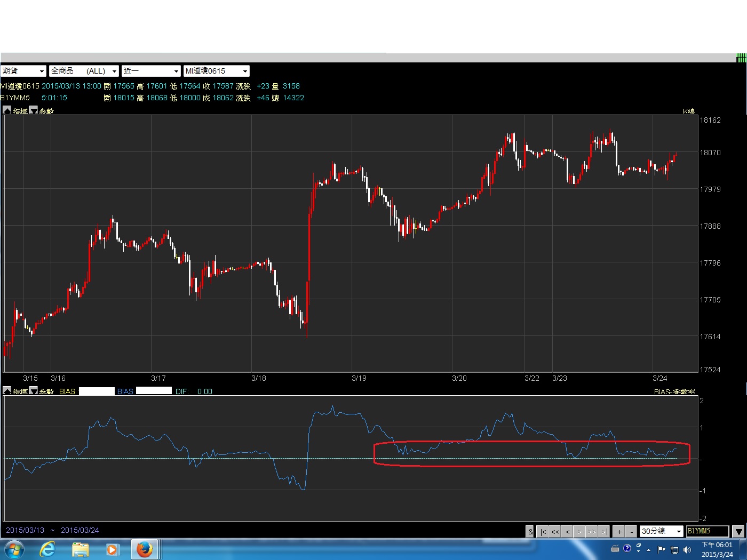Open the MI道瓊0615 symbol dropdown
This screenshot has width=747, height=560.
pyautogui.click(x=216, y=71)
